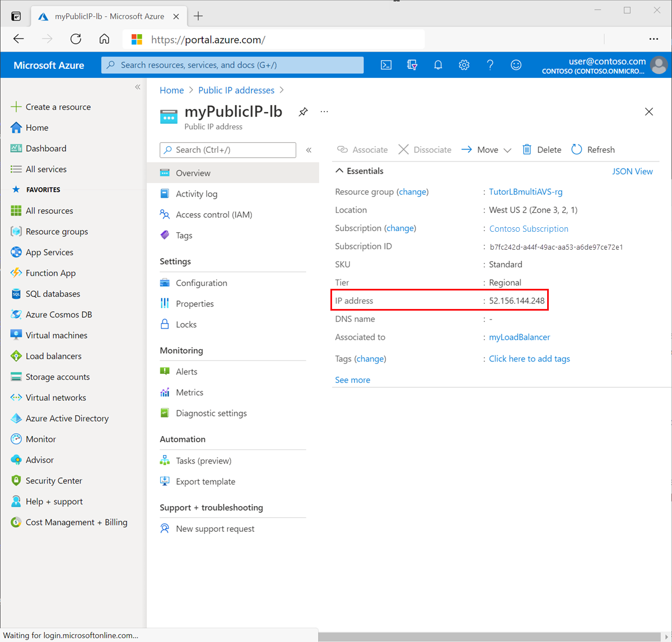
Task: Collapse the resource menu pane
Action: pos(309,150)
